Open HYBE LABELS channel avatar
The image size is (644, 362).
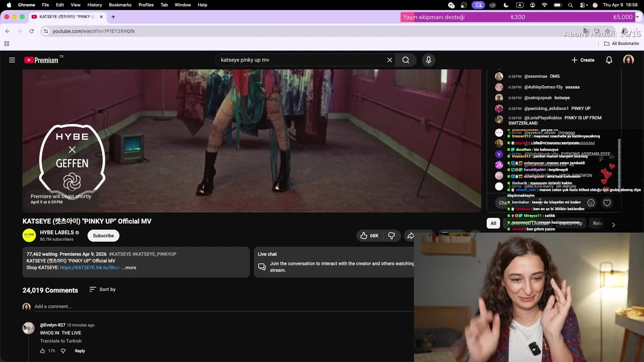click(29, 235)
